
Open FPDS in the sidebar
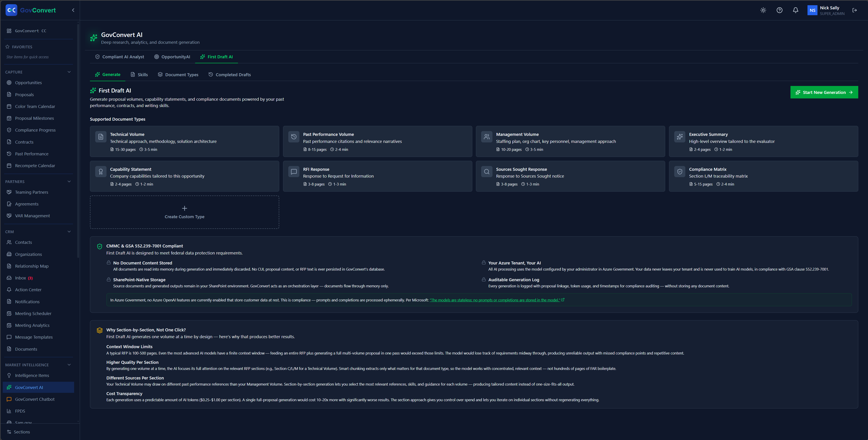pyautogui.click(x=38, y=411)
